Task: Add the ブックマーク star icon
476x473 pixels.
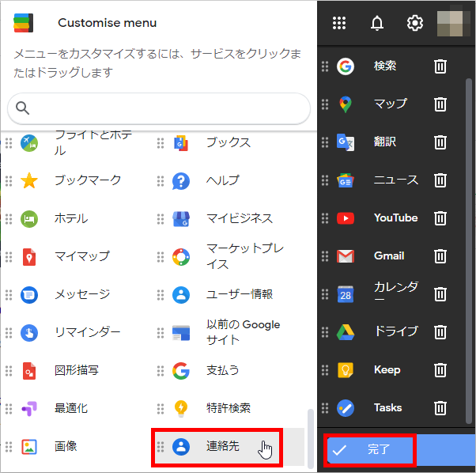Action: click(29, 180)
